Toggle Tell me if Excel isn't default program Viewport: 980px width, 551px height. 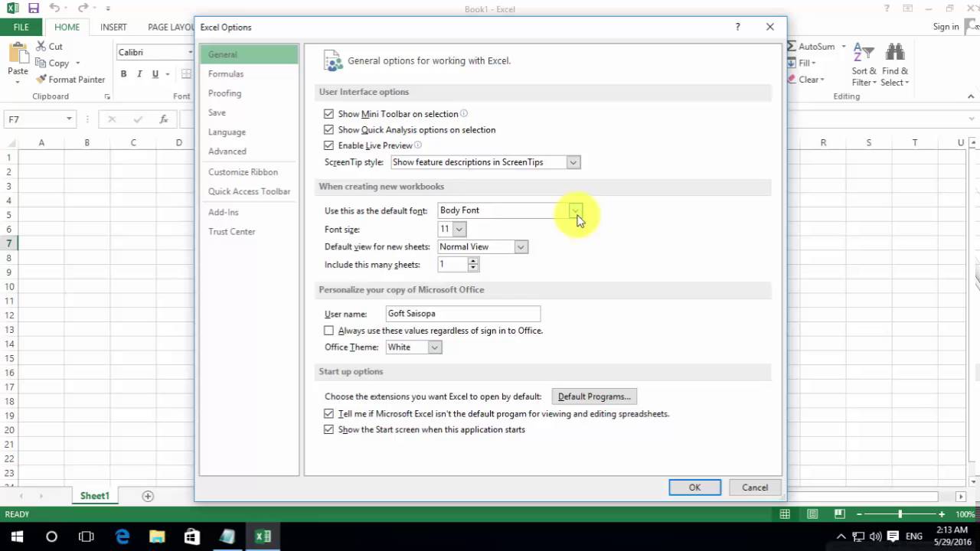click(329, 413)
